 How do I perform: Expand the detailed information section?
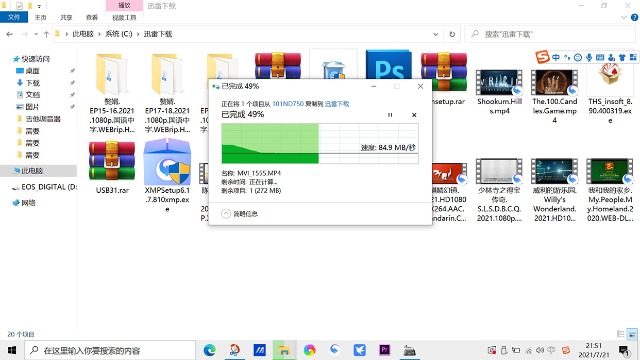[240, 213]
